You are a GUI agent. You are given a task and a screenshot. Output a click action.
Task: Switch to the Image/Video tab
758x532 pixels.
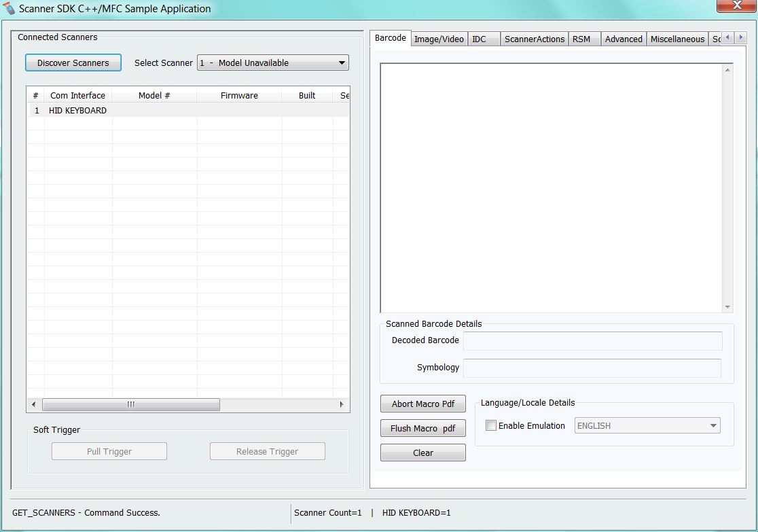439,39
